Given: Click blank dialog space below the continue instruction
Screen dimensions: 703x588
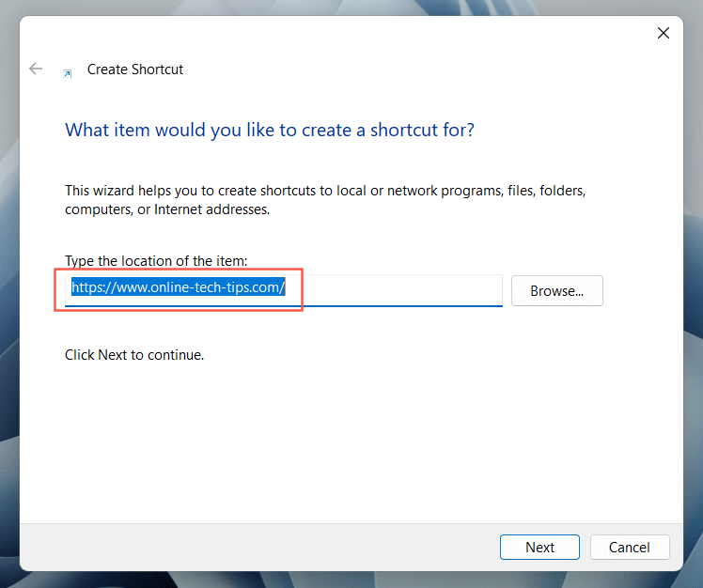Looking at the screenshot, I should 348,432.
